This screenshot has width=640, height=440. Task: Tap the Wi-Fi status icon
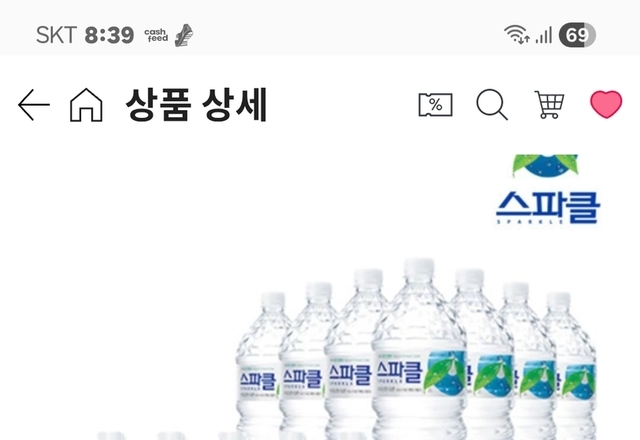pos(517,34)
